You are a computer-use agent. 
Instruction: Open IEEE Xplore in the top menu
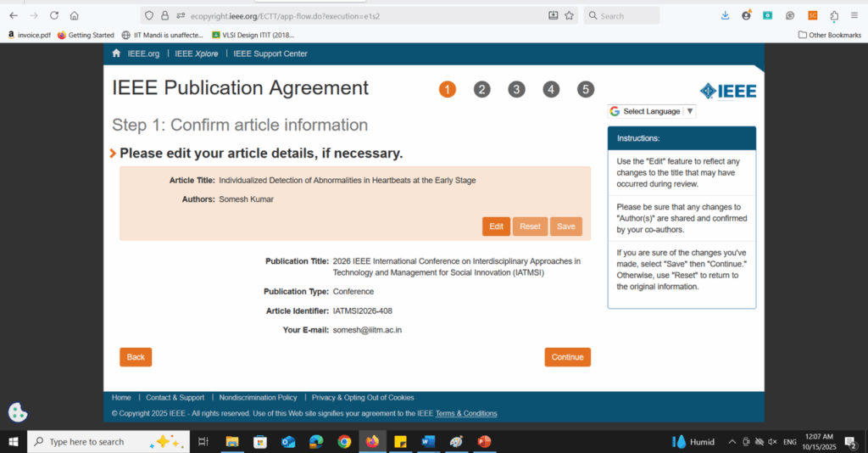pos(197,53)
